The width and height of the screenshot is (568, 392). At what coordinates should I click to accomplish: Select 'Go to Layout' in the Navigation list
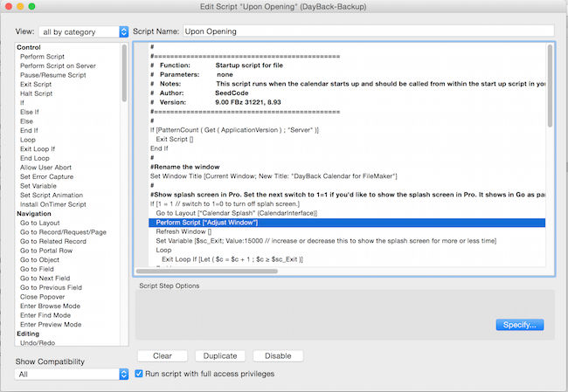pyautogui.click(x=40, y=223)
